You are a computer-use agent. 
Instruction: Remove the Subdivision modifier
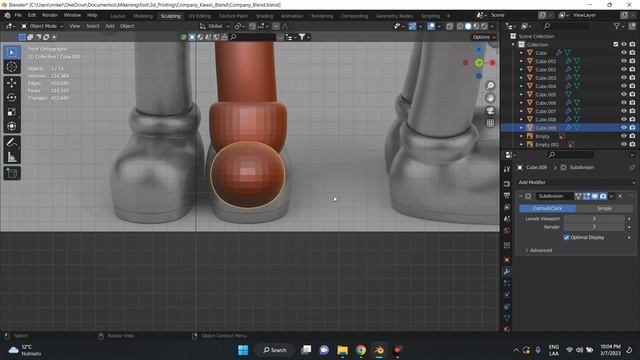click(620, 196)
